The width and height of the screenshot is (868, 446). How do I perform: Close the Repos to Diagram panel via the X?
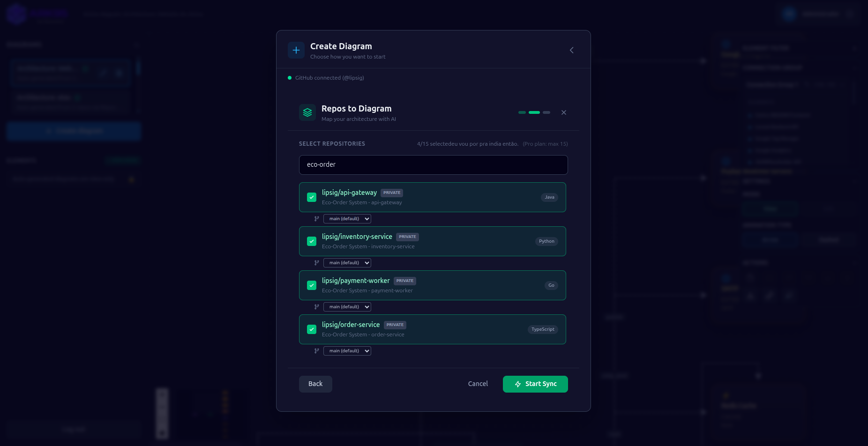563,112
